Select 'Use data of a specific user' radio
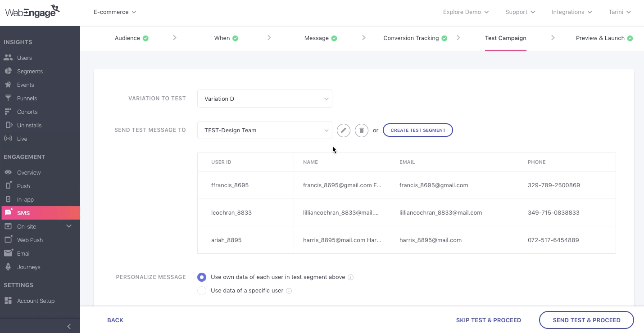This screenshot has width=644, height=333. point(202,291)
